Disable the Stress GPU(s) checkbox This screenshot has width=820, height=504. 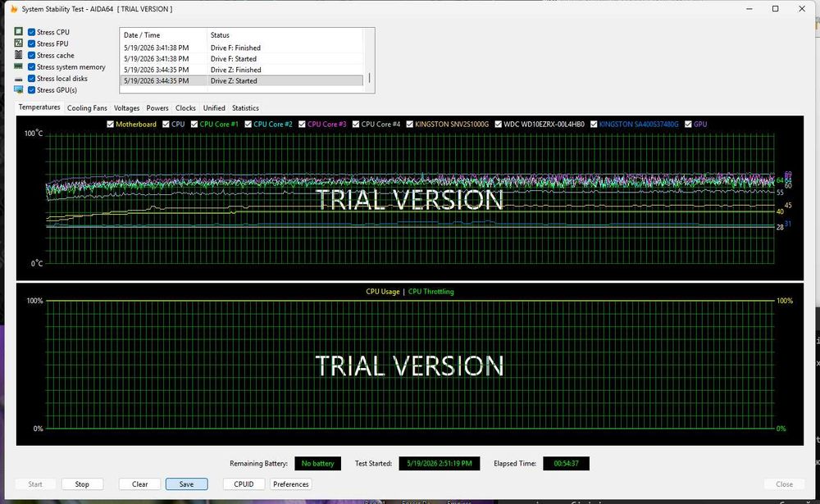pos(31,90)
